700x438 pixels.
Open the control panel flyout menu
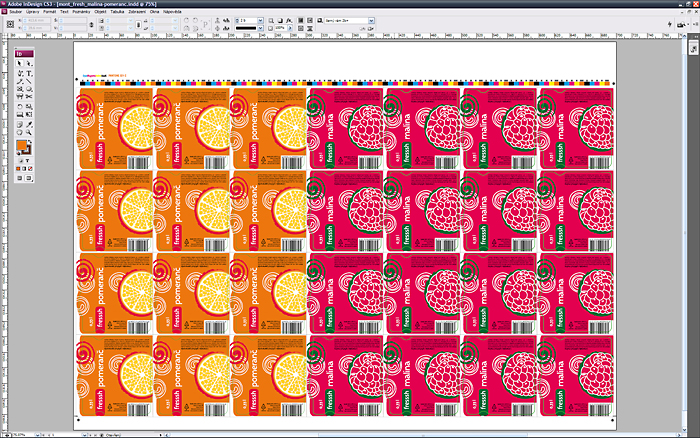pyautogui.click(x=695, y=24)
